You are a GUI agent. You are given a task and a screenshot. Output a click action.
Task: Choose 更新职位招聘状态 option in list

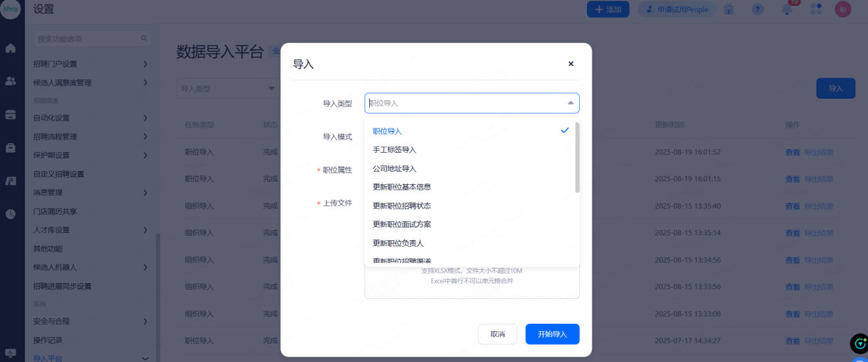[401, 206]
